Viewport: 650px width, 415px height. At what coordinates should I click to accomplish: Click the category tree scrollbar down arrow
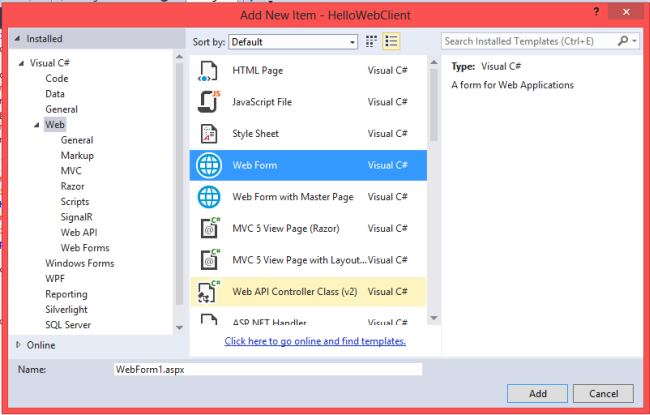179,328
